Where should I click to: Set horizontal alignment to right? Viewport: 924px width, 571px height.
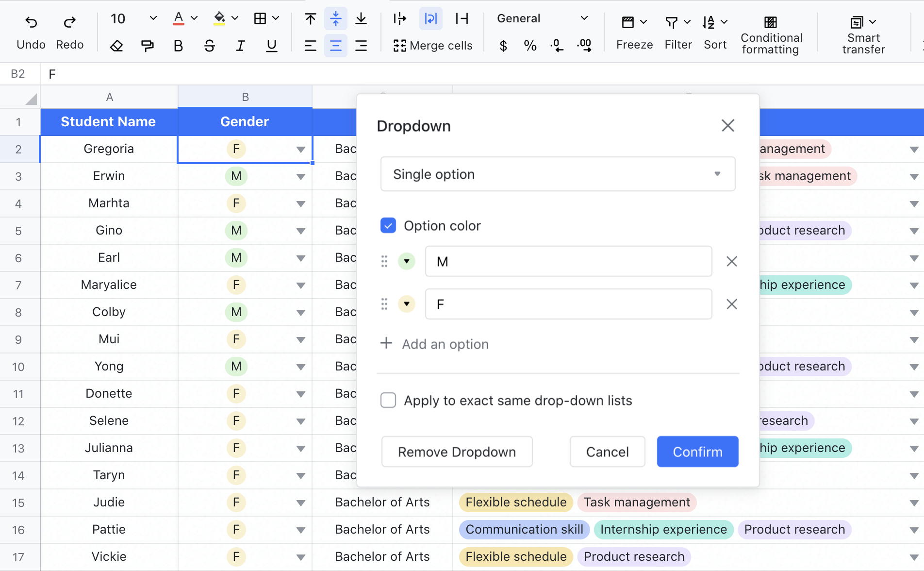pyautogui.click(x=361, y=46)
